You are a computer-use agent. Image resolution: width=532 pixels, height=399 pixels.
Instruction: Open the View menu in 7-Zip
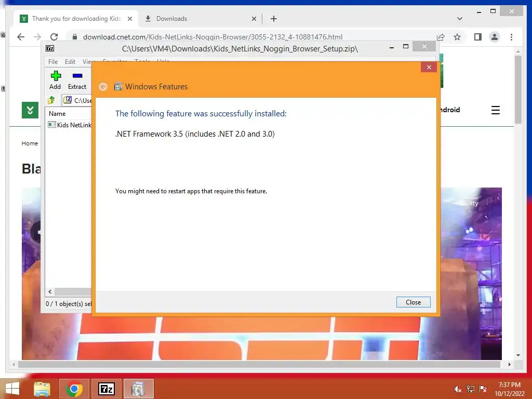(87, 61)
